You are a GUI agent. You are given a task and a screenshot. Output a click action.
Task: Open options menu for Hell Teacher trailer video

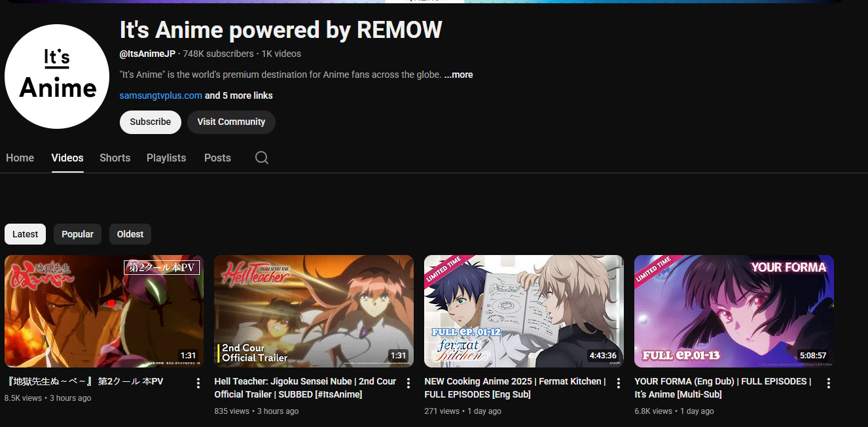(x=408, y=383)
